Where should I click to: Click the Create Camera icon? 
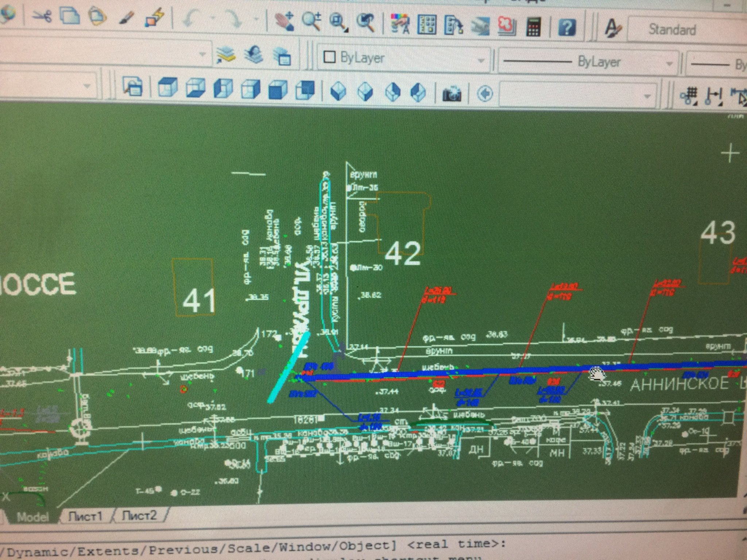452,94
